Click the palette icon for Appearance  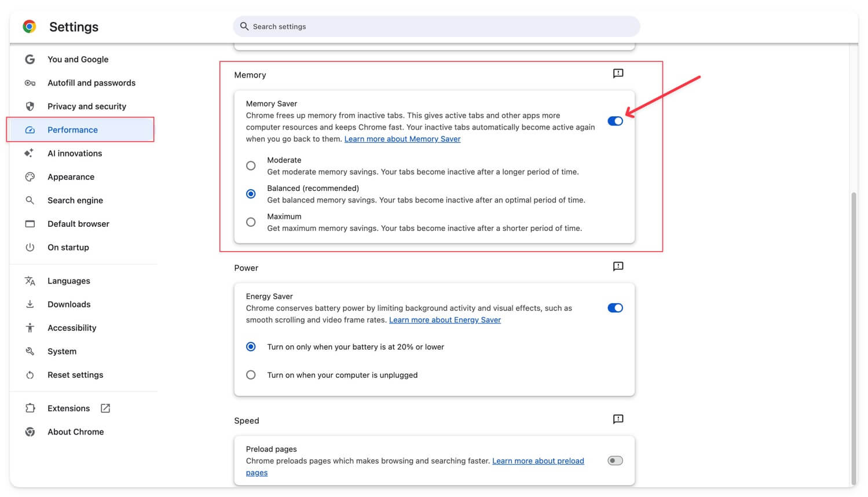(30, 177)
